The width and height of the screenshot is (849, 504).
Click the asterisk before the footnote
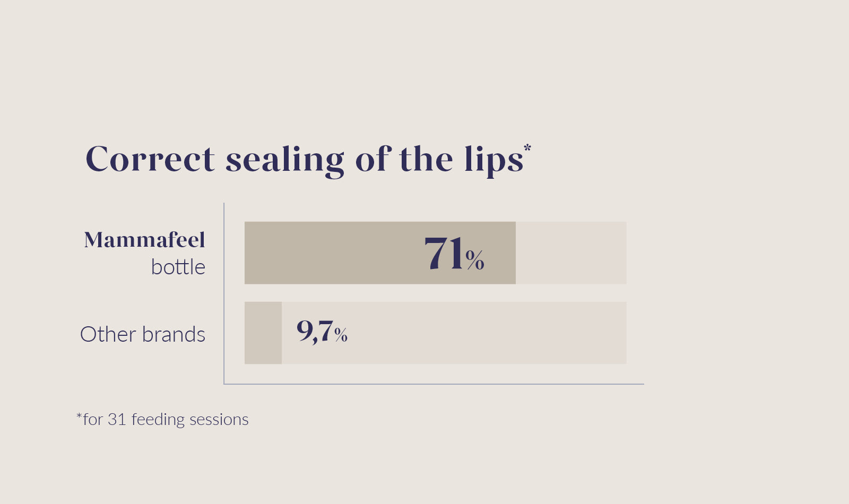pyautogui.click(x=79, y=416)
